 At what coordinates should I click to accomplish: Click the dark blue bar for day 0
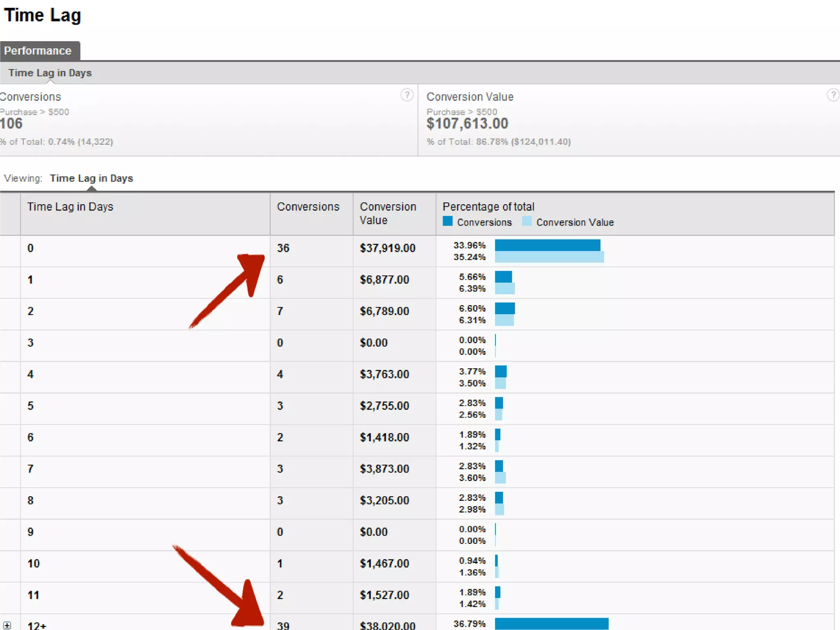tap(547, 245)
